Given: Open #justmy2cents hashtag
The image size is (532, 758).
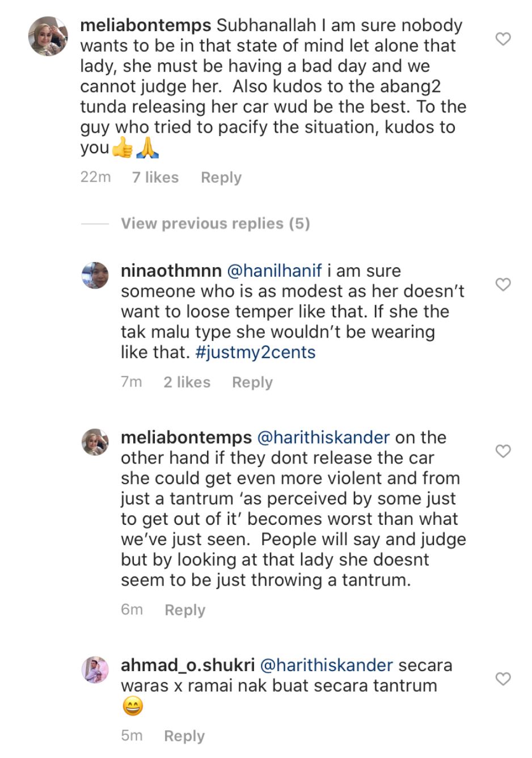Looking at the screenshot, I should (255, 352).
